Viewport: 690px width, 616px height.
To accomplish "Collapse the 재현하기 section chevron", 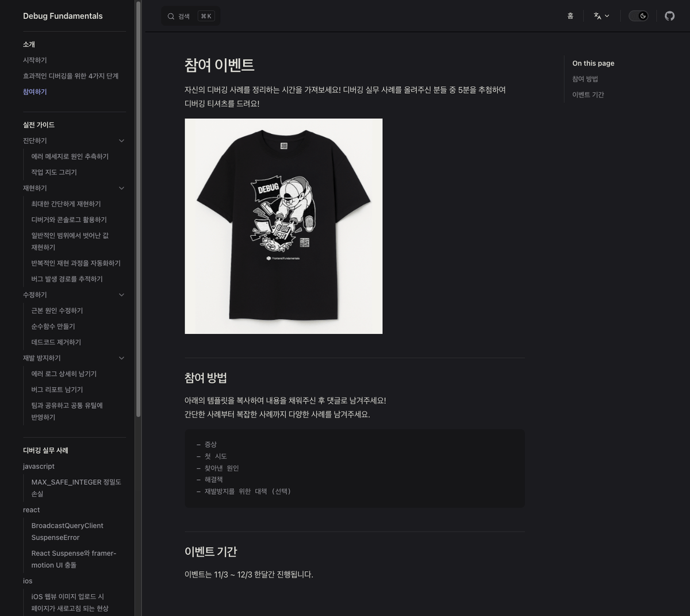I will 121,188.
